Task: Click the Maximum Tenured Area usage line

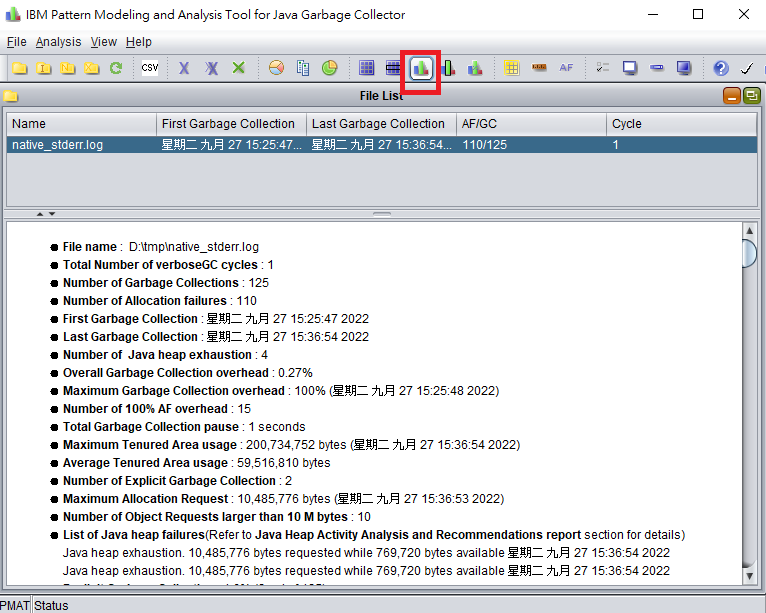Action: [292, 445]
